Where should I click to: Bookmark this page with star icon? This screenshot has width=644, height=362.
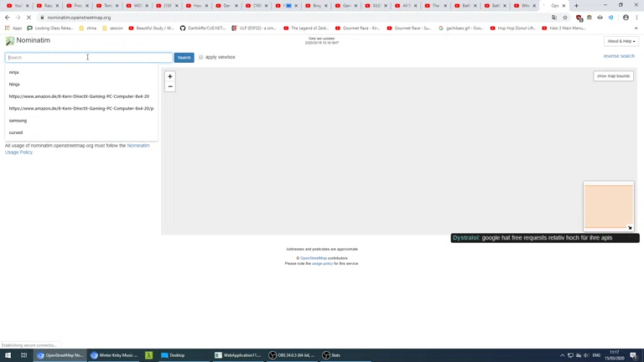pos(565,18)
